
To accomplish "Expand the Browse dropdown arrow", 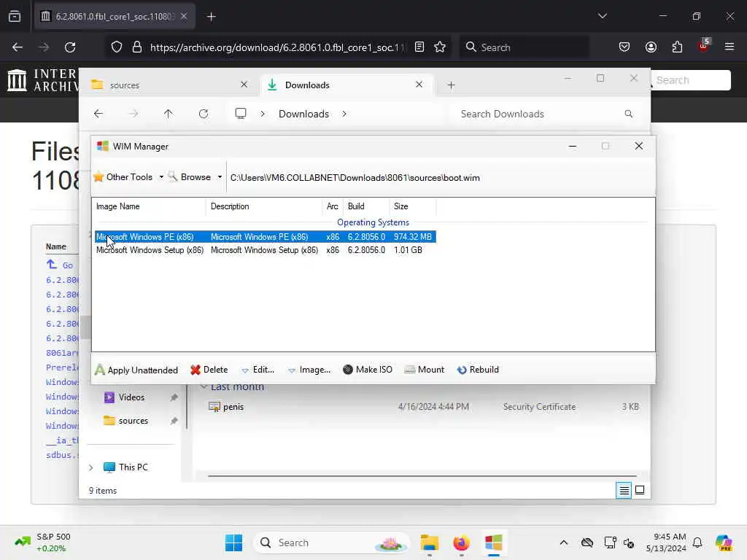I will (x=220, y=177).
